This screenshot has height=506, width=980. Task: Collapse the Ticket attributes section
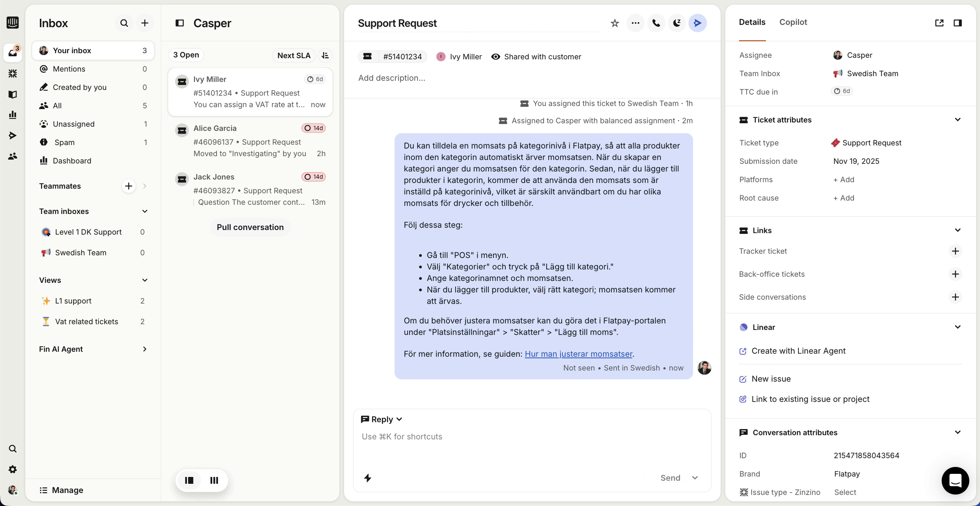[x=958, y=119]
